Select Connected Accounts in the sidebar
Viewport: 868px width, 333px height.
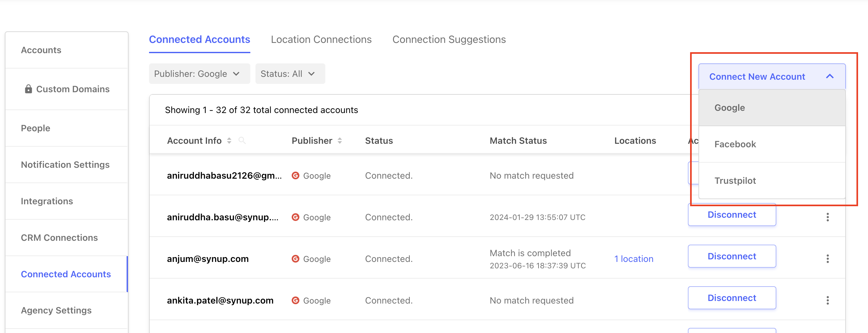(67, 274)
